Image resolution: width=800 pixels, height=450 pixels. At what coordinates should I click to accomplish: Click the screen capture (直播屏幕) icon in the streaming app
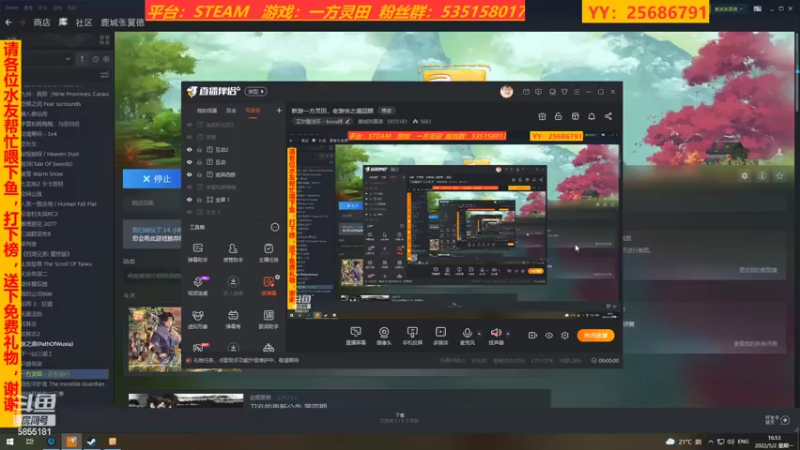[x=356, y=336]
